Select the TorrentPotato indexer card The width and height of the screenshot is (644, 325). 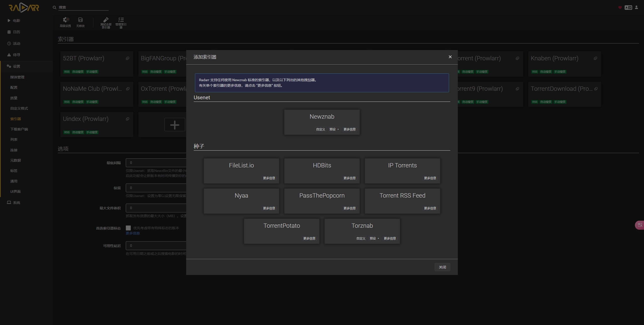[x=282, y=231]
